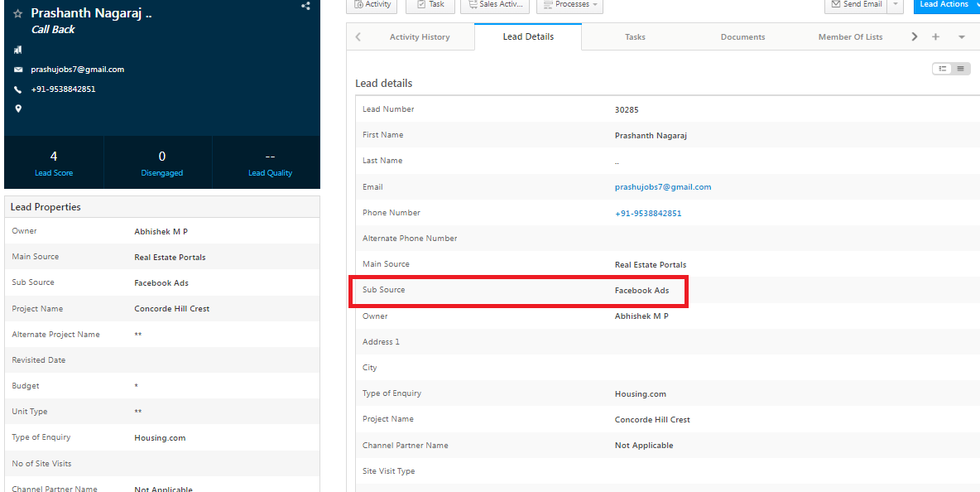Switch to two-column detail view toggle
This screenshot has width=980, height=492.
tap(942, 69)
